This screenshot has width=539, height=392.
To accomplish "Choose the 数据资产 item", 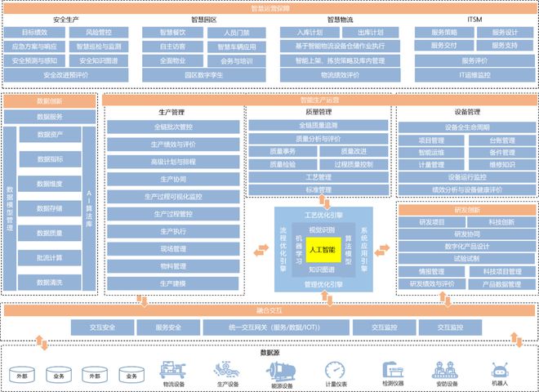I will click(50, 135).
